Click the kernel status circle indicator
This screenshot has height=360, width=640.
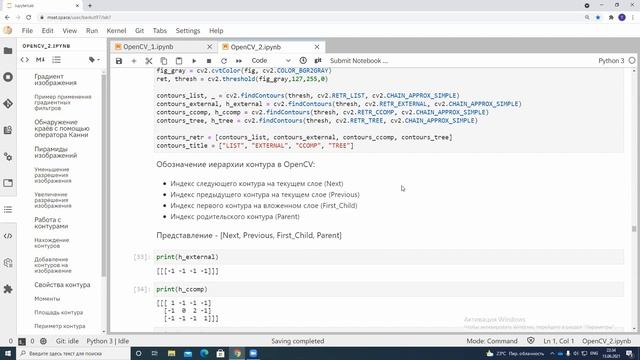[632, 60]
